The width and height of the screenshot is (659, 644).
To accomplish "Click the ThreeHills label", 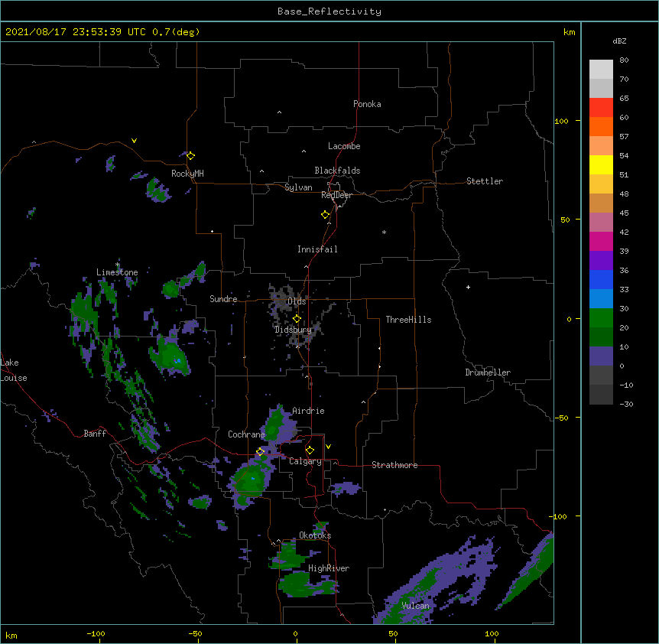I will pos(408,320).
